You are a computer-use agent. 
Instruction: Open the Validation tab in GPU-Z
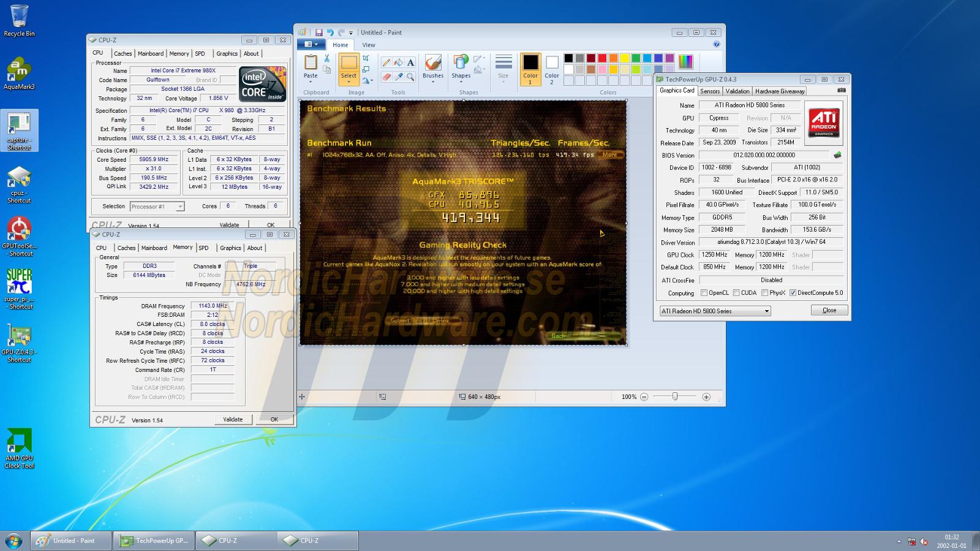(737, 91)
